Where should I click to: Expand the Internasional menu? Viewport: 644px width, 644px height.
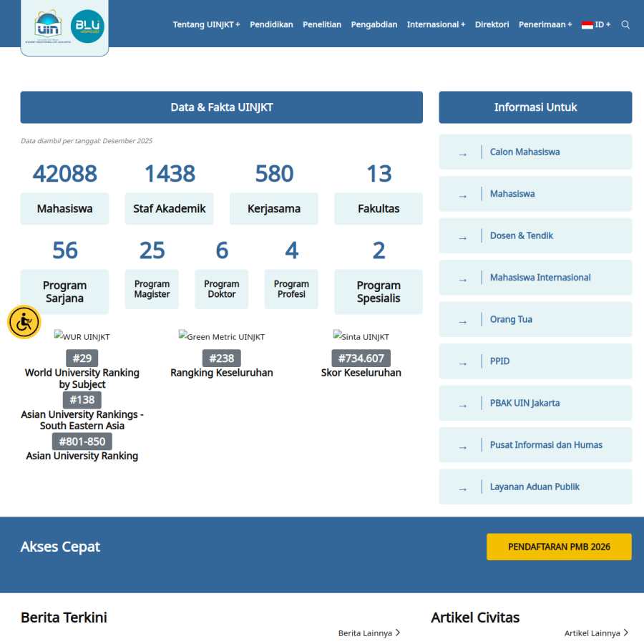[x=436, y=24]
